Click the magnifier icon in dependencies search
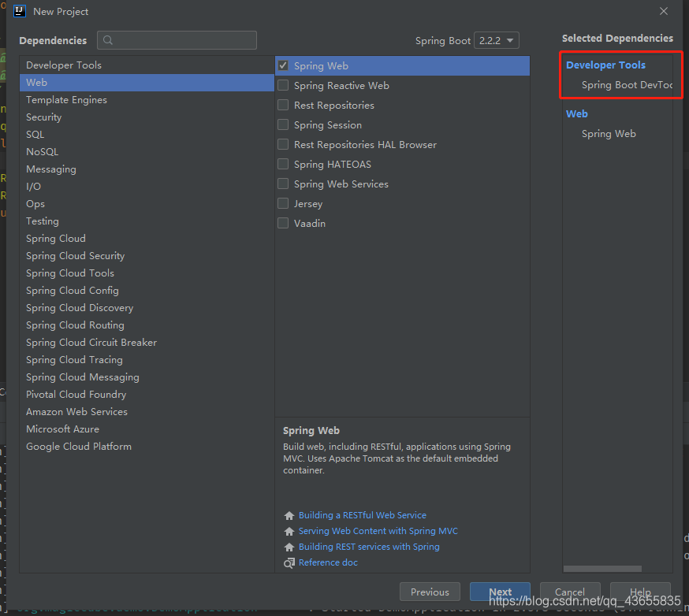 [x=108, y=40]
